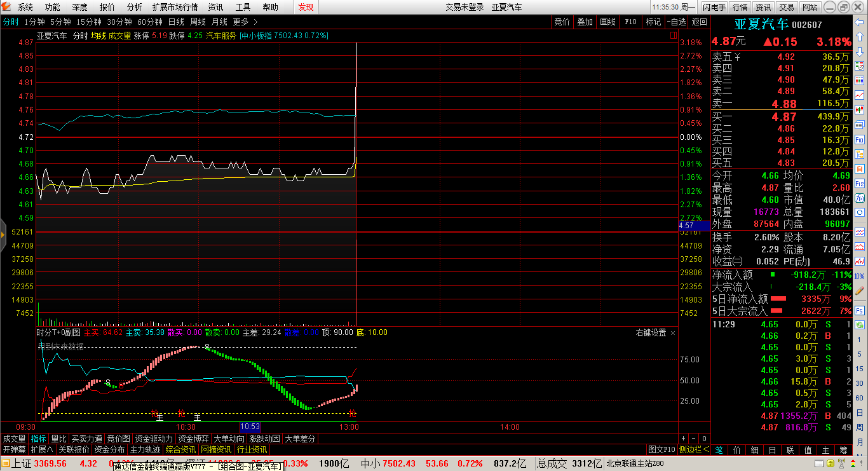
Task: Click the F5 icon in right sidebar
Action: coord(859,311)
